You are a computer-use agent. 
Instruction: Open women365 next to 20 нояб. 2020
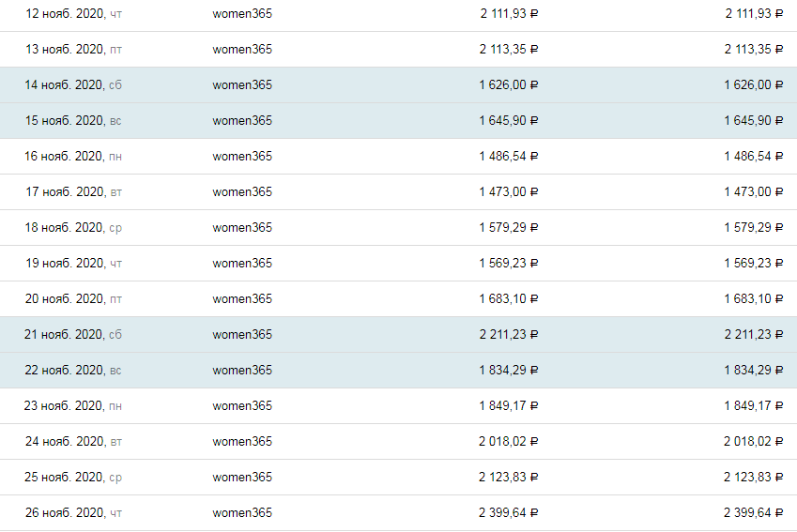pos(242,298)
